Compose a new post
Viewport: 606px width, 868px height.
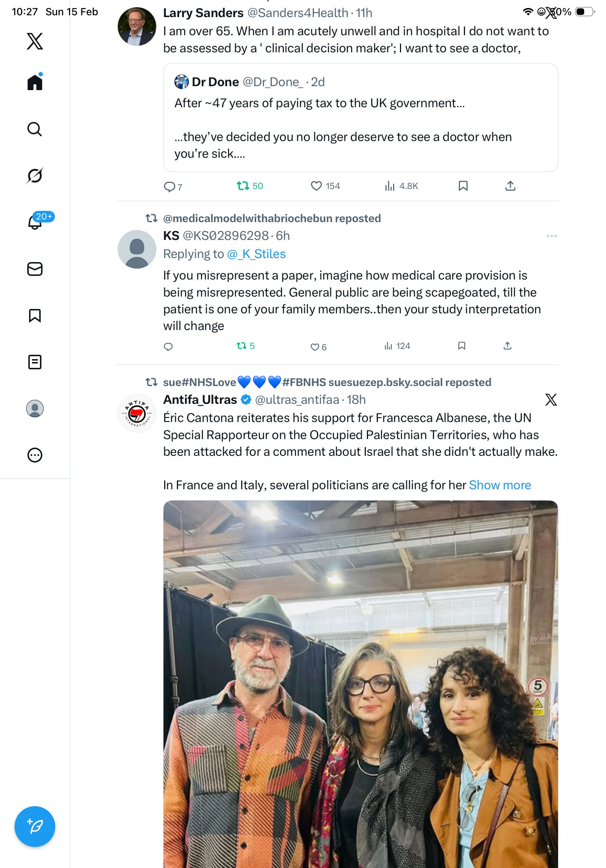click(35, 826)
